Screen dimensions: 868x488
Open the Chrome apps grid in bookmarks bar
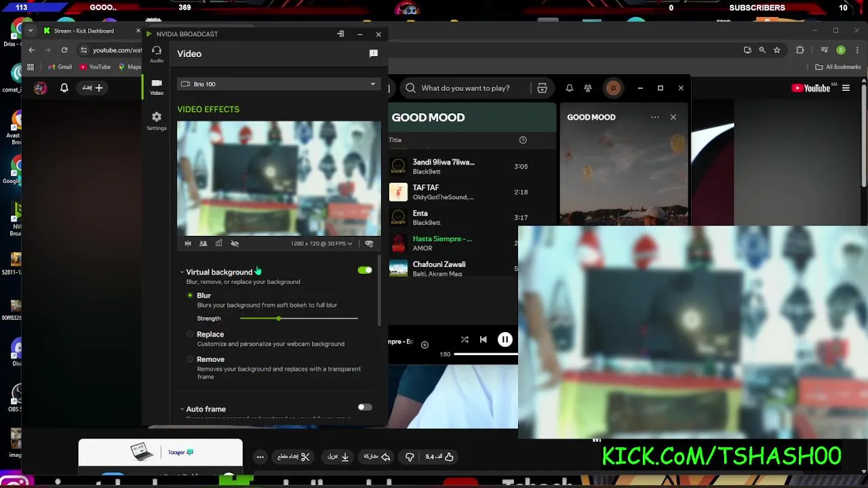click(x=31, y=67)
